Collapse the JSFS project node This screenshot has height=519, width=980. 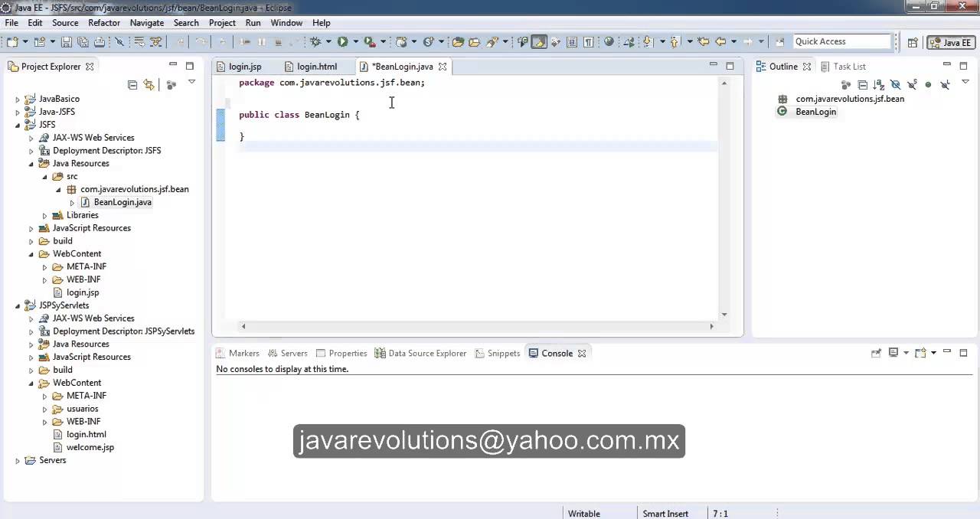tap(18, 125)
